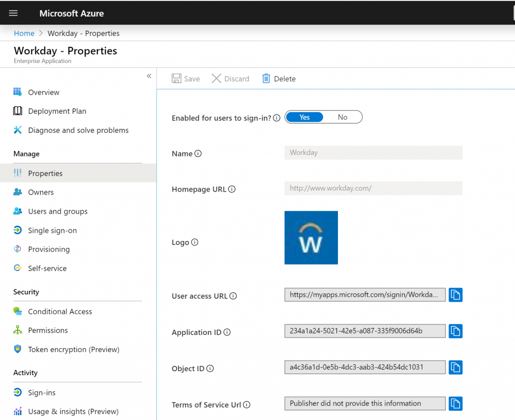Click info icon beside Logo label
This screenshot has height=420, width=515.
[x=195, y=242]
